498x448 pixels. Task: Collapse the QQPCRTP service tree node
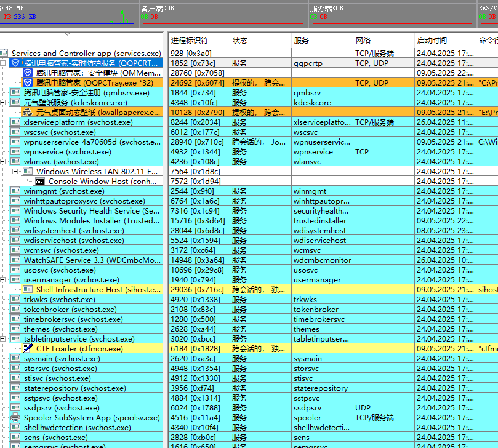(x=4, y=63)
